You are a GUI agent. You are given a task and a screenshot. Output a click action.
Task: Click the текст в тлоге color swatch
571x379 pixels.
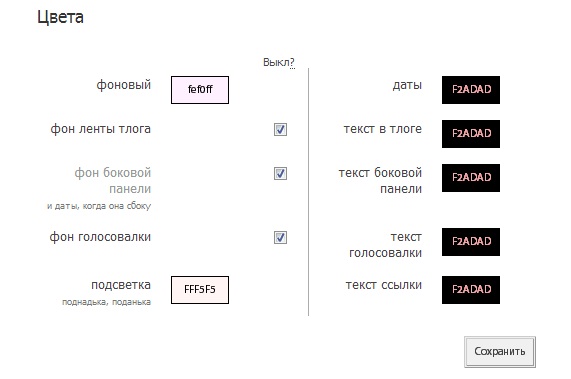(471, 134)
